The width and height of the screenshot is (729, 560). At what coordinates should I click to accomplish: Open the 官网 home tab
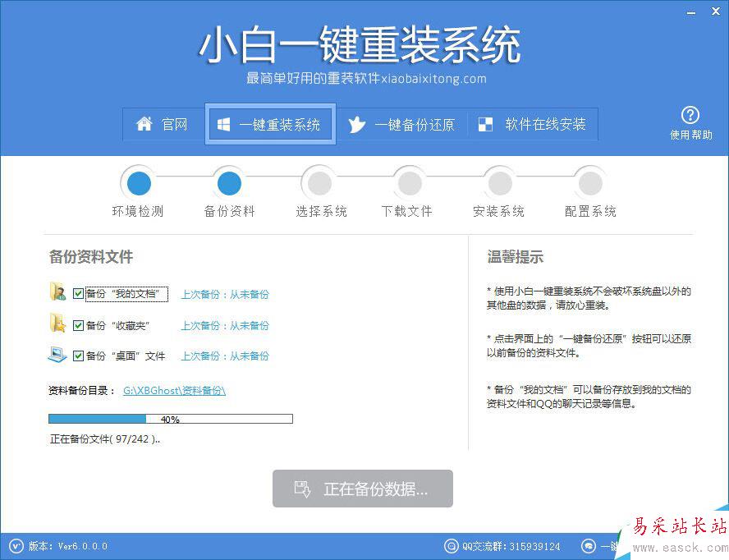163,124
